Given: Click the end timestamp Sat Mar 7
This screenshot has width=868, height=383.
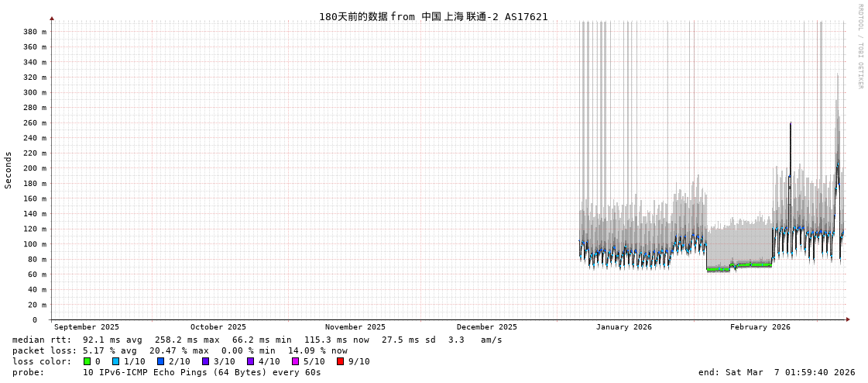Looking at the screenshot, I should tap(776, 372).
